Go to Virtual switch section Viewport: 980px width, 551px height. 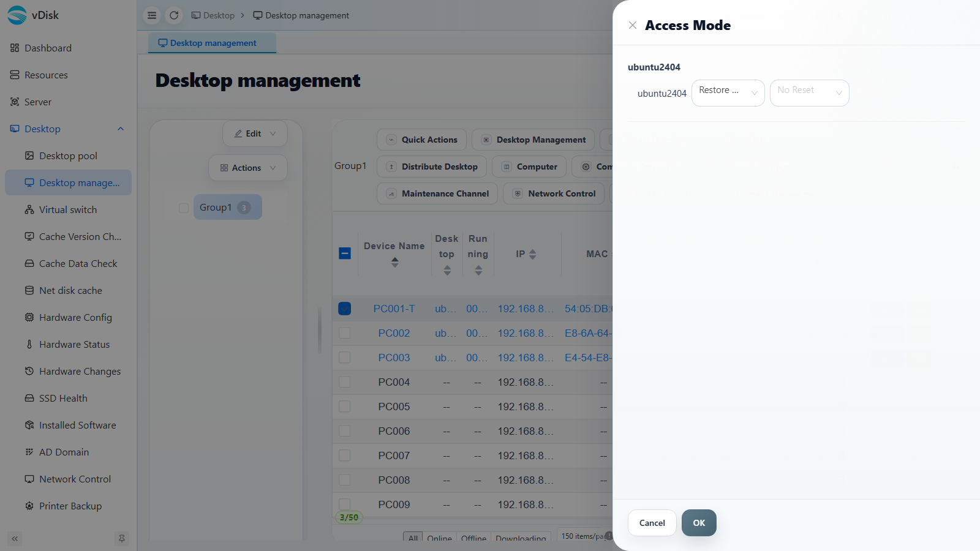pyautogui.click(x=68, y=209)
